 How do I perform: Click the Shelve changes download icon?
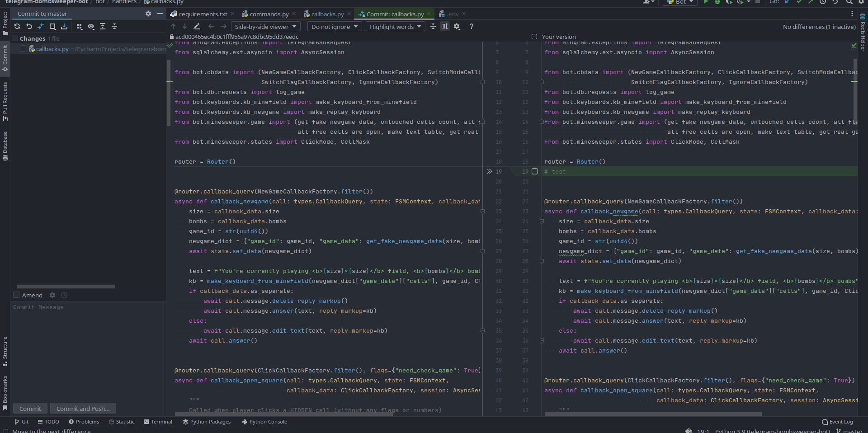click(x=64, y=27)
